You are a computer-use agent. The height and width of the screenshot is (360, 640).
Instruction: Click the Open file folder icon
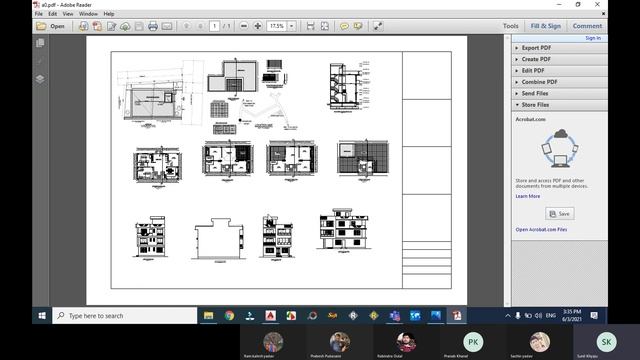click(x=41, y=26)
